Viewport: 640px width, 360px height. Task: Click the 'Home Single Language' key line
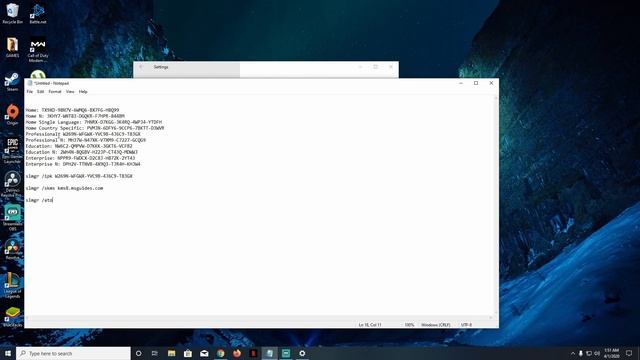(x=93, y=122)
